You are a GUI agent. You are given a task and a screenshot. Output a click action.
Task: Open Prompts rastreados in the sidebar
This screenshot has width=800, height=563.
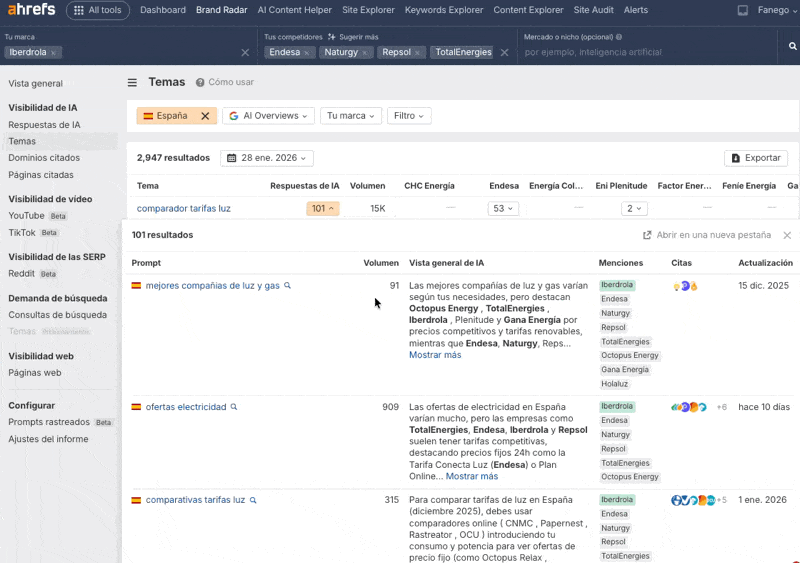(x=60, y=422)
